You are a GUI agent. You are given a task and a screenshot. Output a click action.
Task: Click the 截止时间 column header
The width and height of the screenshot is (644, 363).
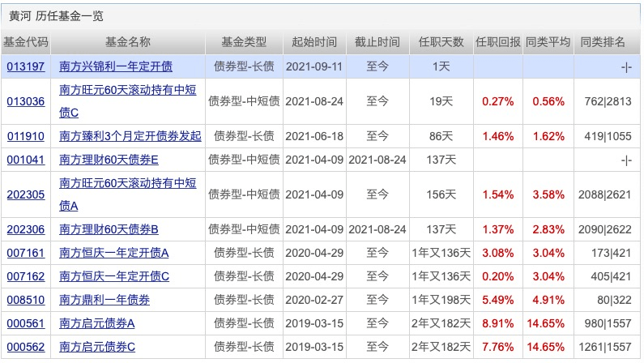point(377,42)
